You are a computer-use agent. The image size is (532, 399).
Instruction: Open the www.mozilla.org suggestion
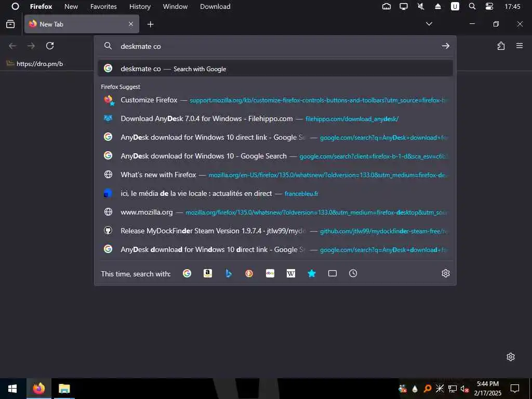(x=275, y=212)
